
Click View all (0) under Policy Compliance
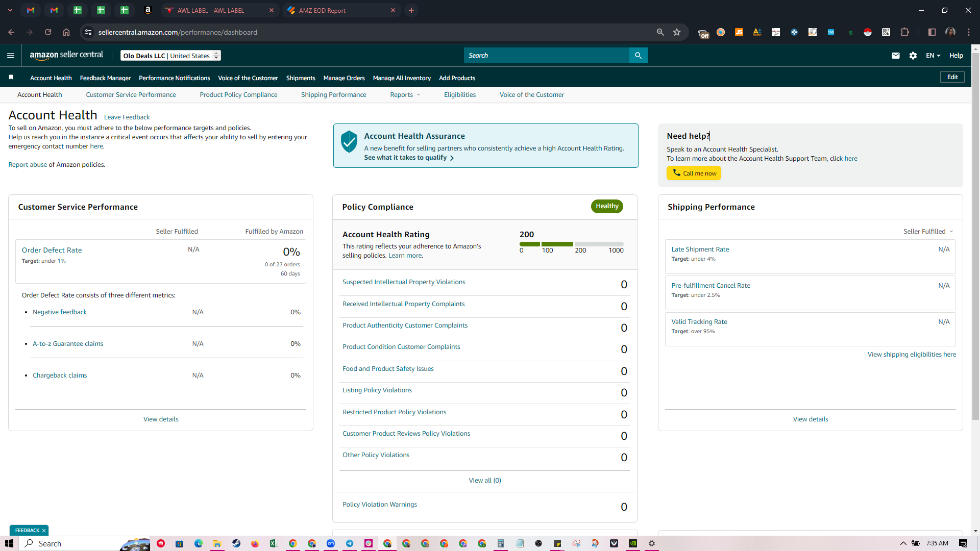[485, 481]
